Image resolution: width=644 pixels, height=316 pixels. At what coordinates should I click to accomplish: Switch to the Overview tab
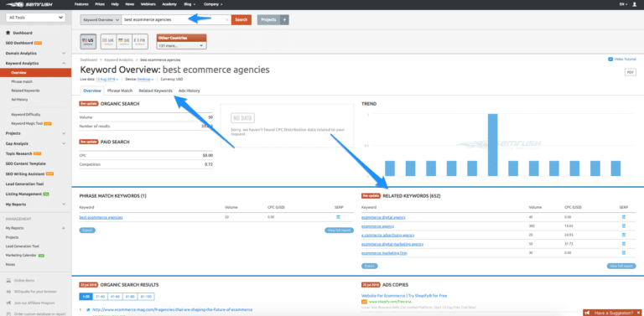click(92, 91)
